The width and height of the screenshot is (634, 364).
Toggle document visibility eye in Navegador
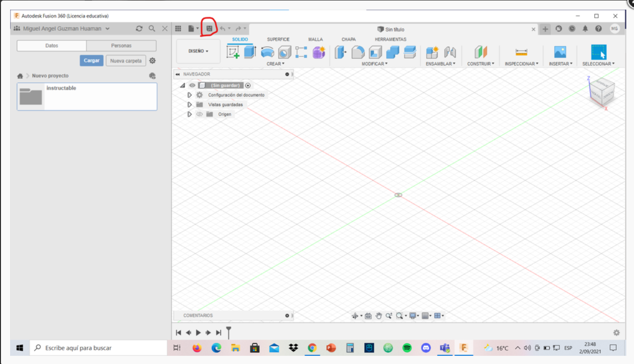pyautogui.click(x=193, y=85)
